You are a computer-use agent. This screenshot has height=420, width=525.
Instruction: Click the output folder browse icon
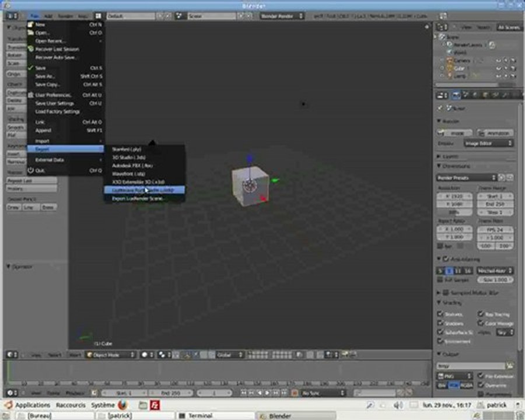coord(510,366)
